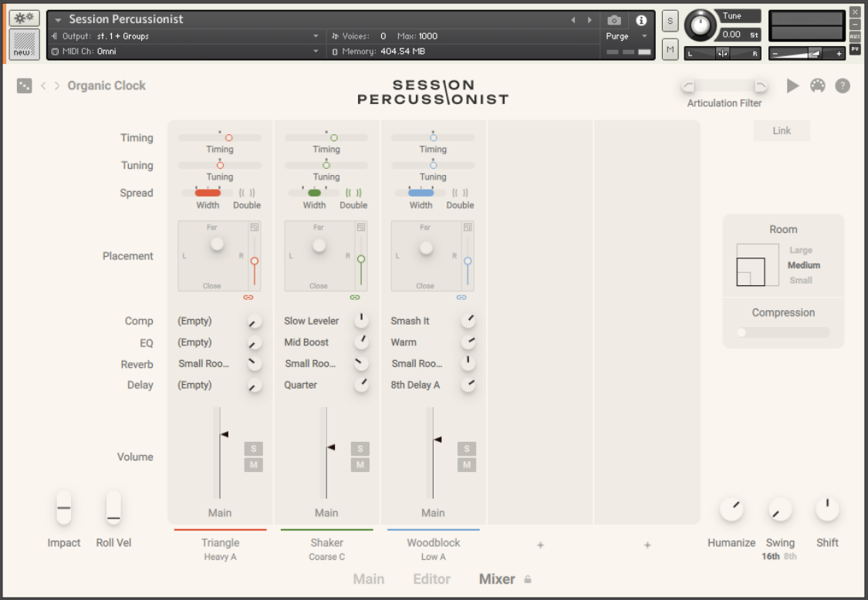Click the question mark help icon
Screen dimensions: 868x600
843,86
